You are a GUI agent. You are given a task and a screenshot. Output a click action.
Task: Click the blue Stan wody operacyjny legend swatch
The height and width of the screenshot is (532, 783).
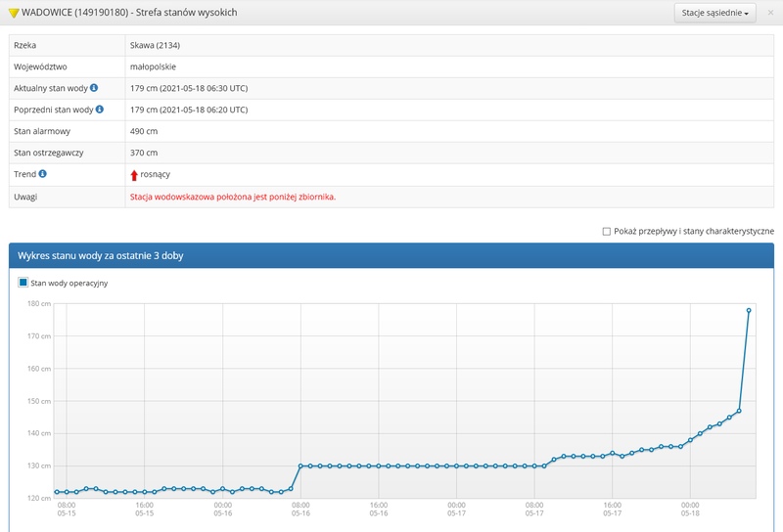point(23,283)
